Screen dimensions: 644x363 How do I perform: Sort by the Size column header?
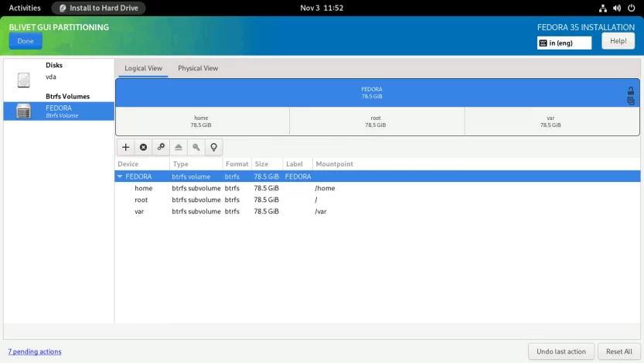[x=267, y=163]
